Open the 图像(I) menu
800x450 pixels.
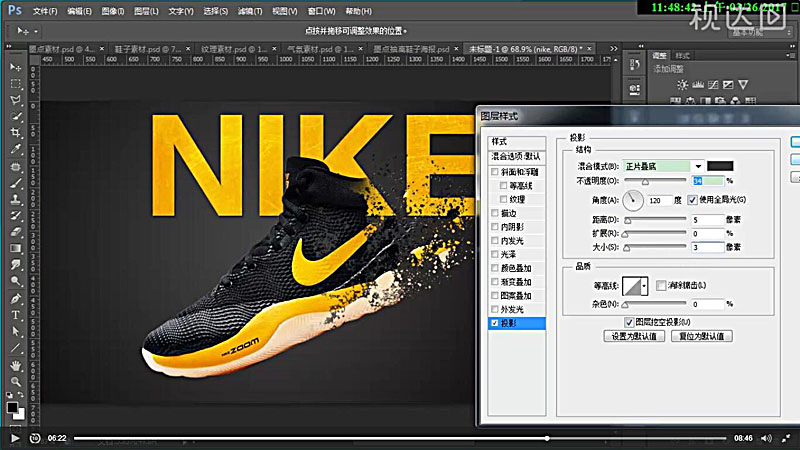pyautogui.click(x=113, y=11)
